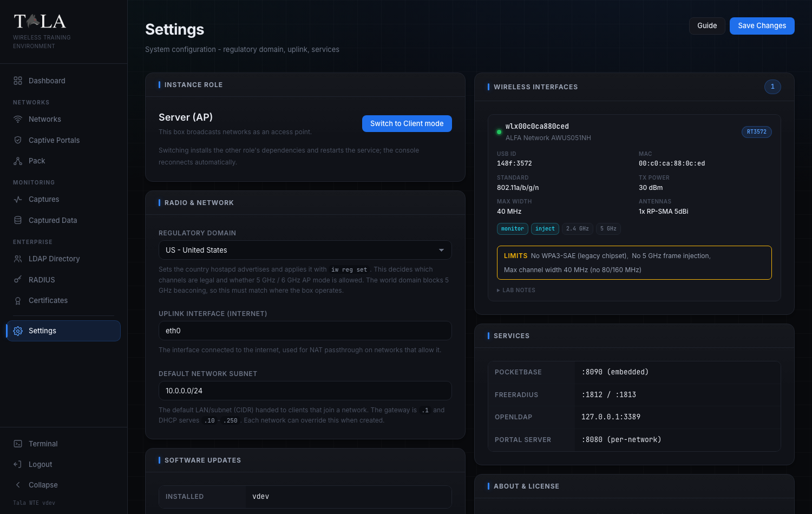Click the TX power 30 dBm value
The width and height of the screenshot is (812, 514).
651,188
